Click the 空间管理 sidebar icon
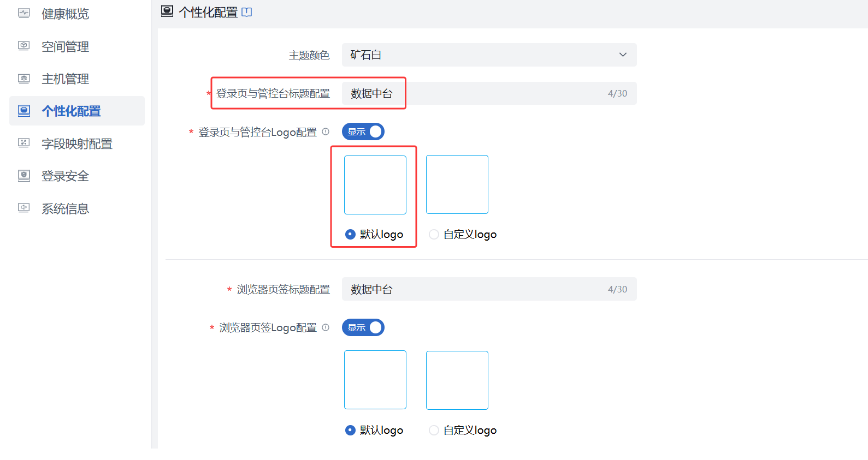Screen dimensions: 868x460 coord(24,46)
